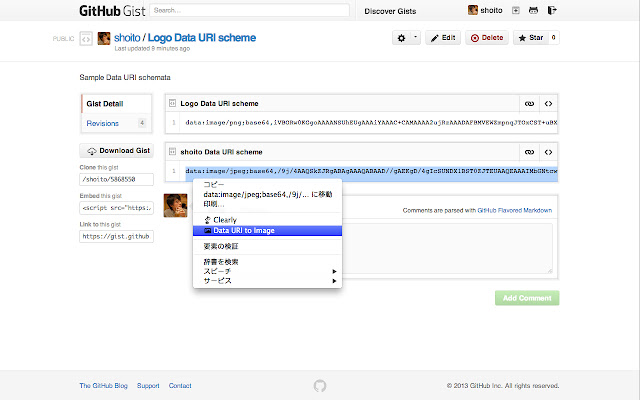Expand the スピーチ submenu

[x=267, y=271]
